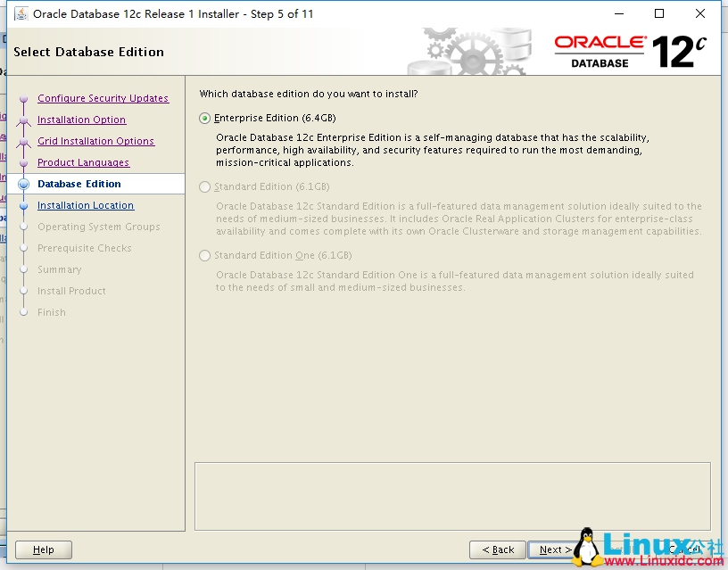This screenshot has width=728, height=570.
Task: Click the Database Edition step marker icon
Action: [x=24, y=184]
